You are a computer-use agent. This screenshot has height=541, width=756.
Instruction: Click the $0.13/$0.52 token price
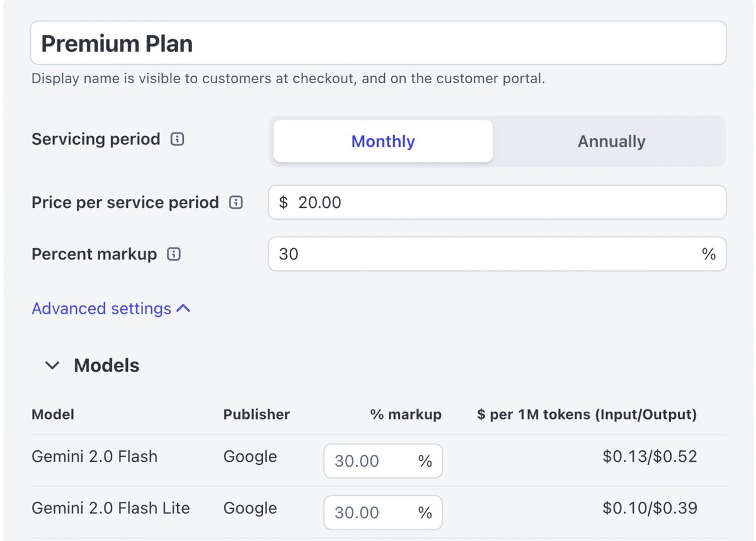[x=650, y=457]
